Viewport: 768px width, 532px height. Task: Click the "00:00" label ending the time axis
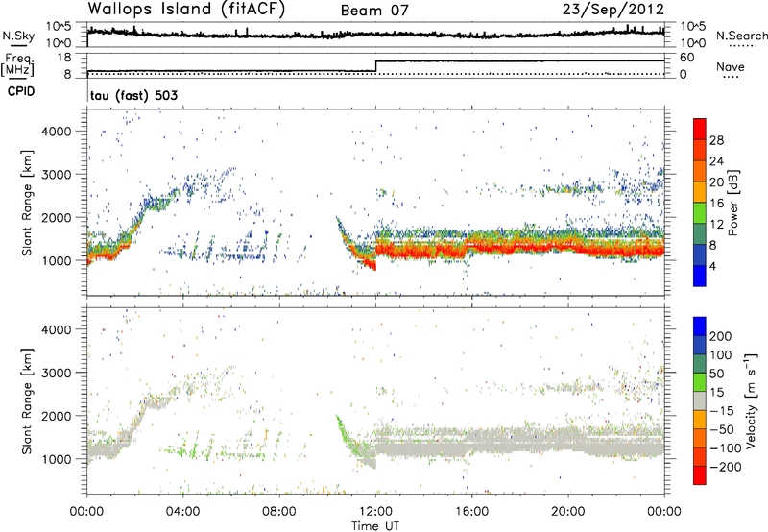coord(664,512)
